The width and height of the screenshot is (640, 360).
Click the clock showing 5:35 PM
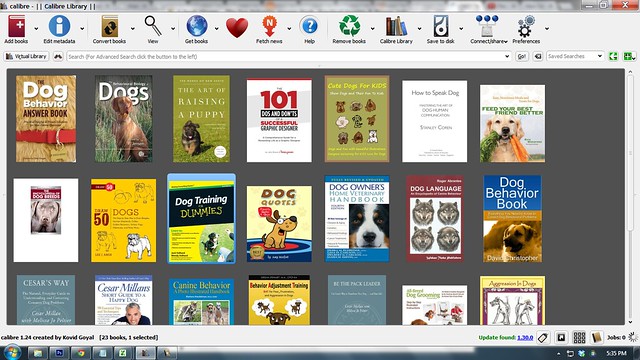[617, 353]
